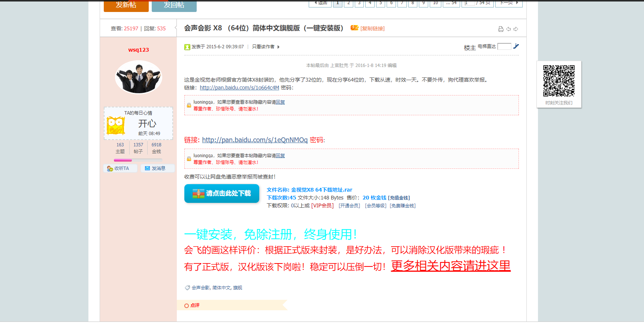Open second Baidu pan link 1eQnNMOq
Viewport: 644px width, 323px height.
(255, 140)
